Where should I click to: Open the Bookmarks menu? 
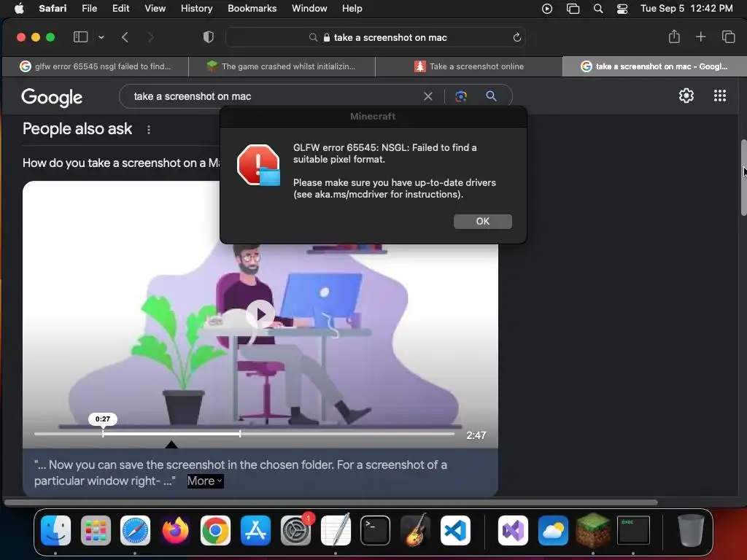[252, 9]
